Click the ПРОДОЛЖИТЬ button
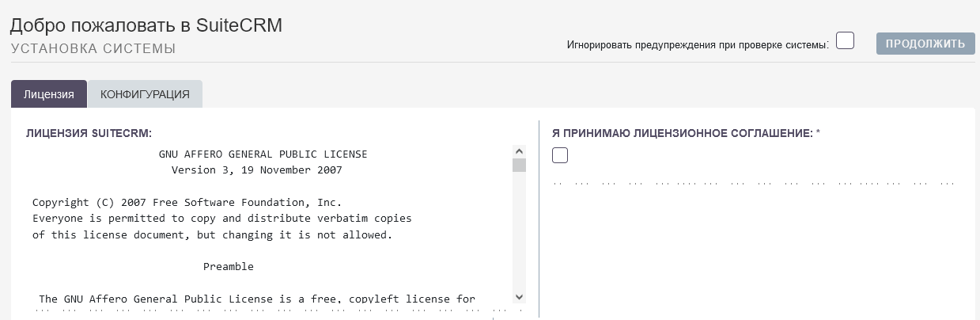The image size is (980, 320). click(925, 44)
